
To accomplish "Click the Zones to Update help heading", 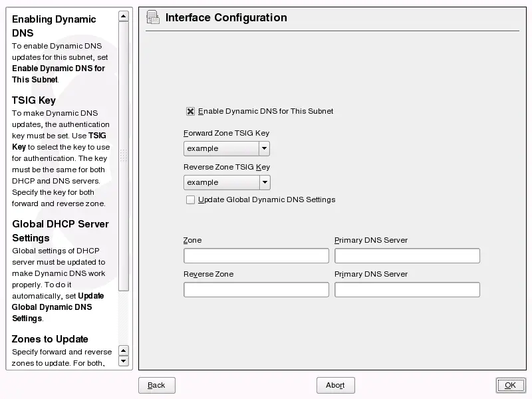I will [x=50, y=339].
